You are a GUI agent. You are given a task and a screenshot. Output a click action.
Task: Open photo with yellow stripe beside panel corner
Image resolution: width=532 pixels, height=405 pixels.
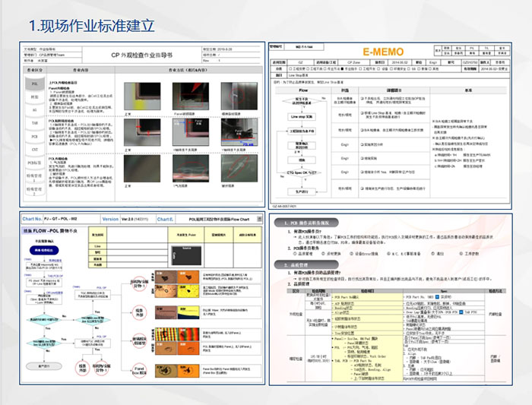coord(142,96)
